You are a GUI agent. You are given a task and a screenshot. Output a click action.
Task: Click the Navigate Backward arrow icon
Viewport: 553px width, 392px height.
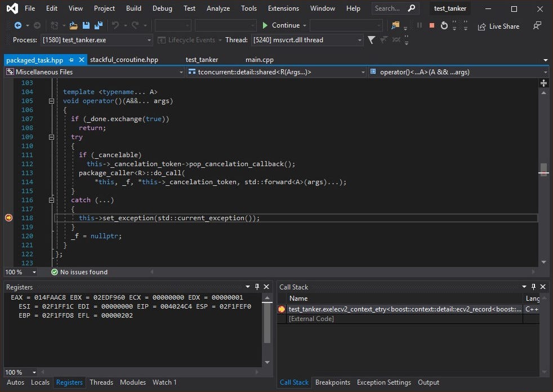coord(17,25)
